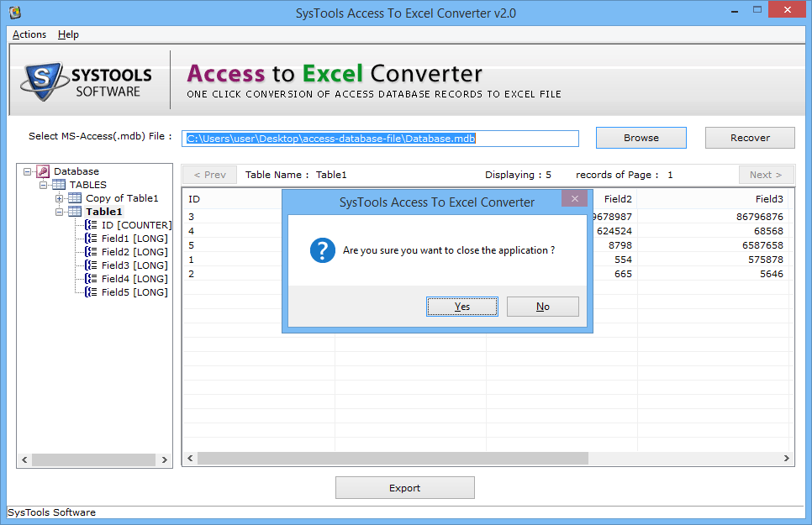Viewport: 812px width, 525px height.
Task: Select the Field3 [LONG] label
Action: [134, 265]
